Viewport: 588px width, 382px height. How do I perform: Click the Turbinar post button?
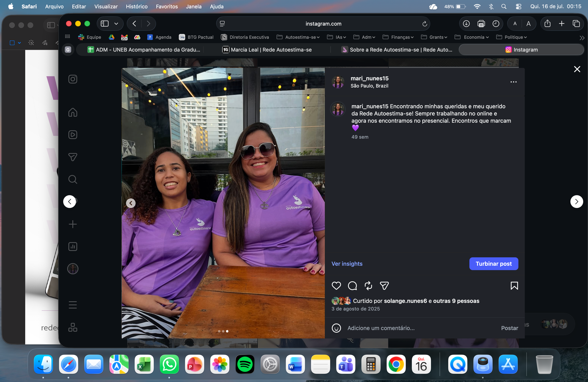(493, 264)
